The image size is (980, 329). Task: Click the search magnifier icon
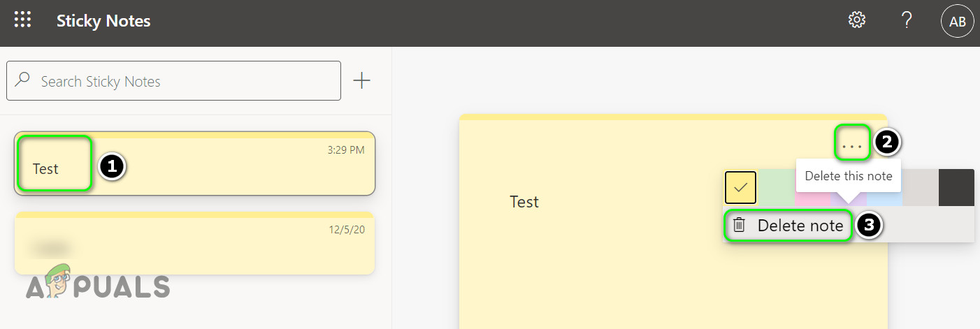pyautogui.click(x=23, y=80)
